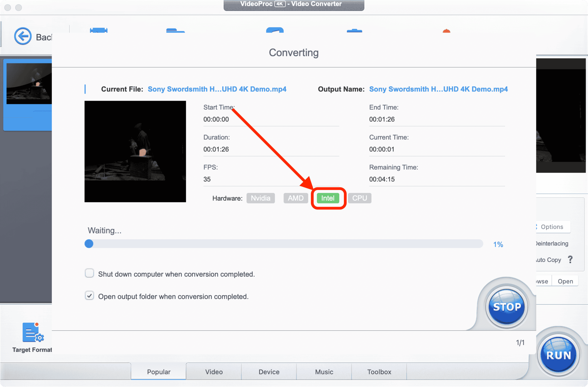Screen dimensions: 588x387
Task: Click the conversion progress bar
Action: click(284, 244)
